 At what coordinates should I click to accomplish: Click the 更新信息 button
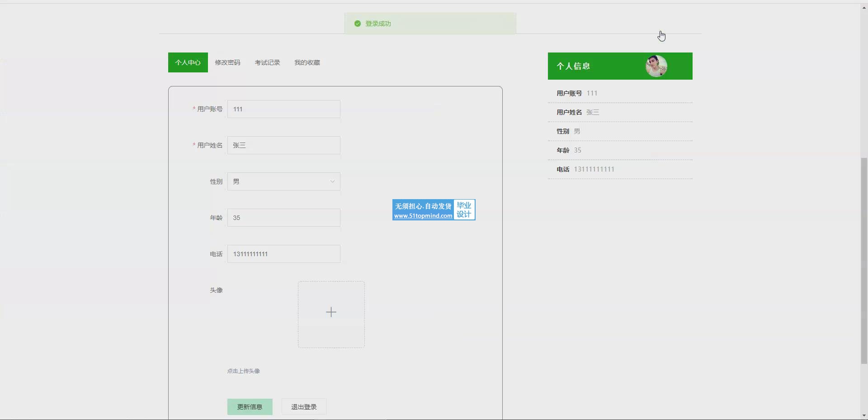250,407
